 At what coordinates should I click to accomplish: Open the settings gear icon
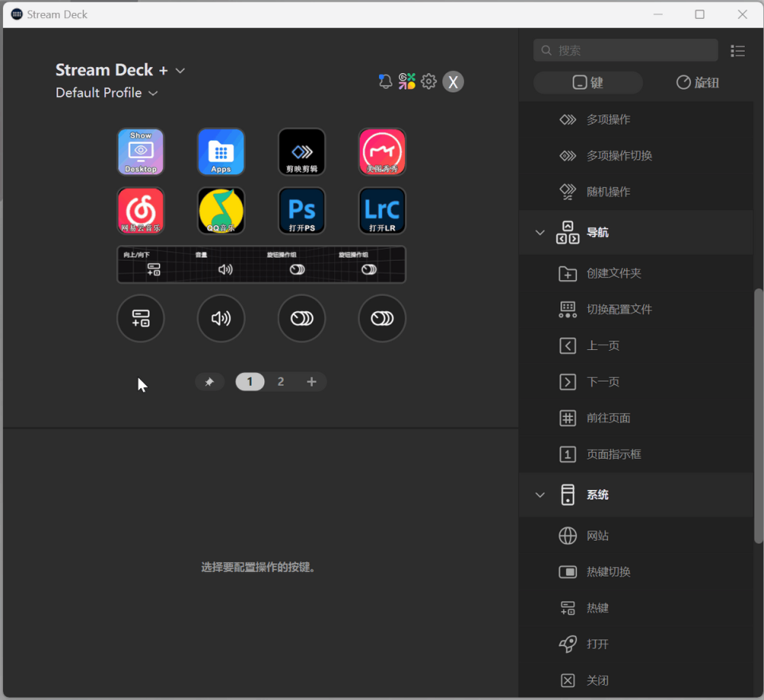[x=429, y=81]
